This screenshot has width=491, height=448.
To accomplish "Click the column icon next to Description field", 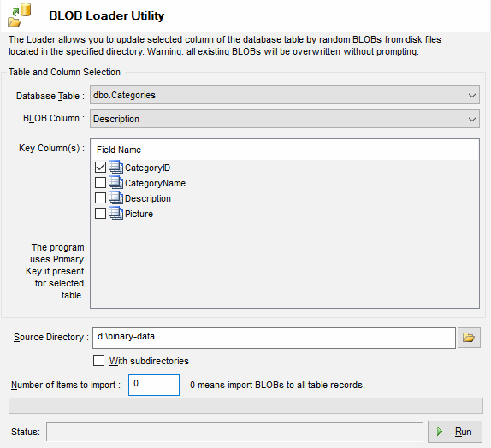I will [x=115, y=197].
